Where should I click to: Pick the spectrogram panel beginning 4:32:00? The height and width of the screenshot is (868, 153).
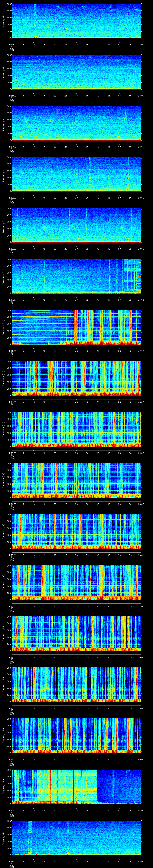[x=77, y=378]
